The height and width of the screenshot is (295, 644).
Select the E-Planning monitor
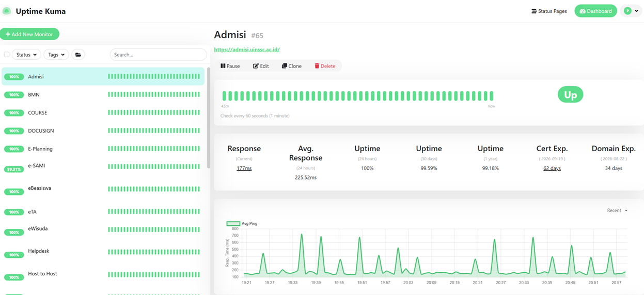[103, 149]
